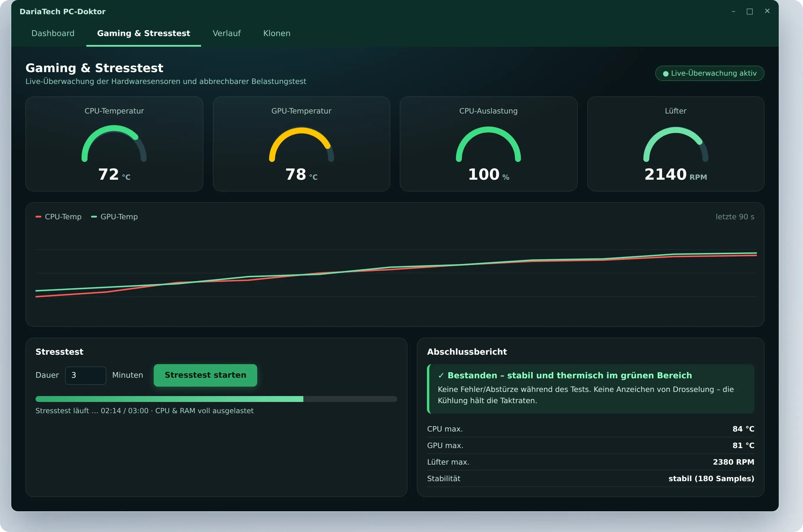Click the 78 °C GPU temperature value
This screenshot has width=803, height=532.
301,174
